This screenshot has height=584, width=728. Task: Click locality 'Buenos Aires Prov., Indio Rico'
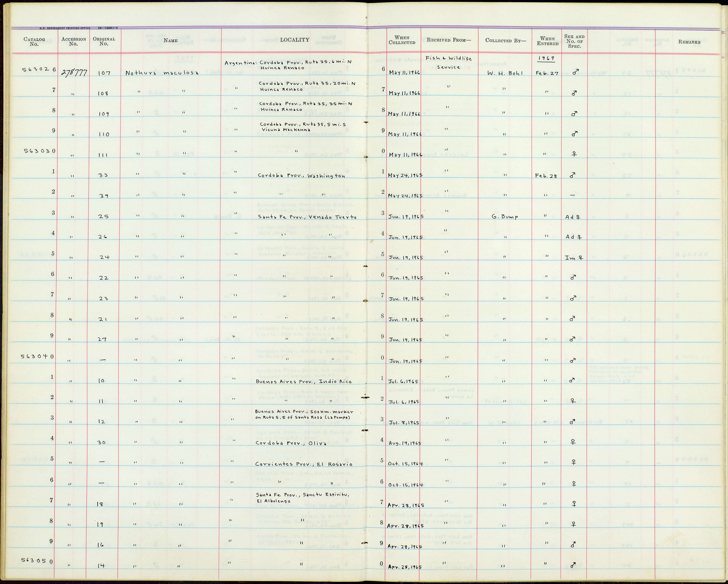click(x=304, y=382)
